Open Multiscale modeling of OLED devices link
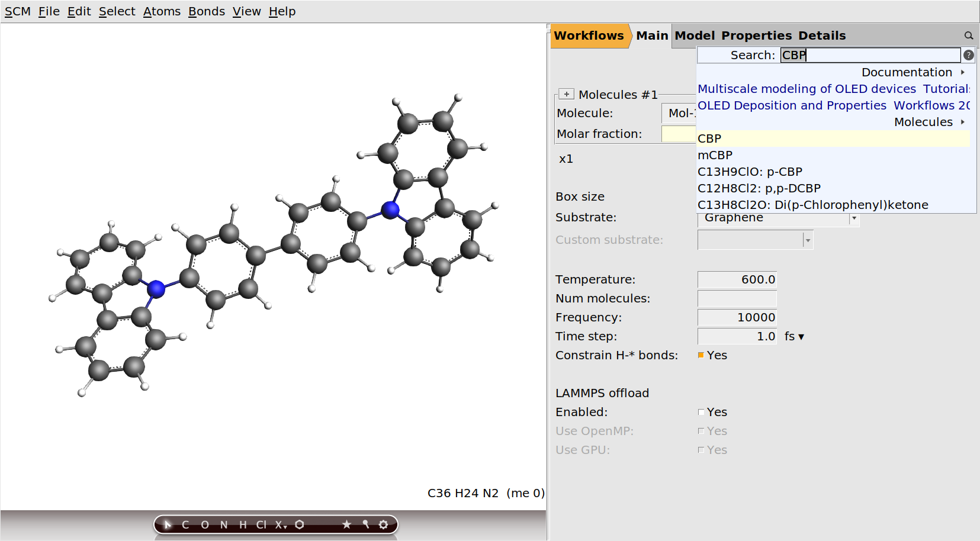980x541 pixels. pyautogui.click(x=807, y=89)
